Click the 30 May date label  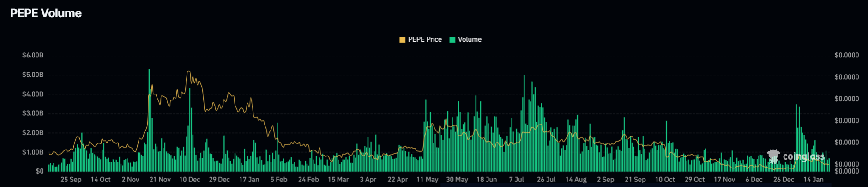457,180
